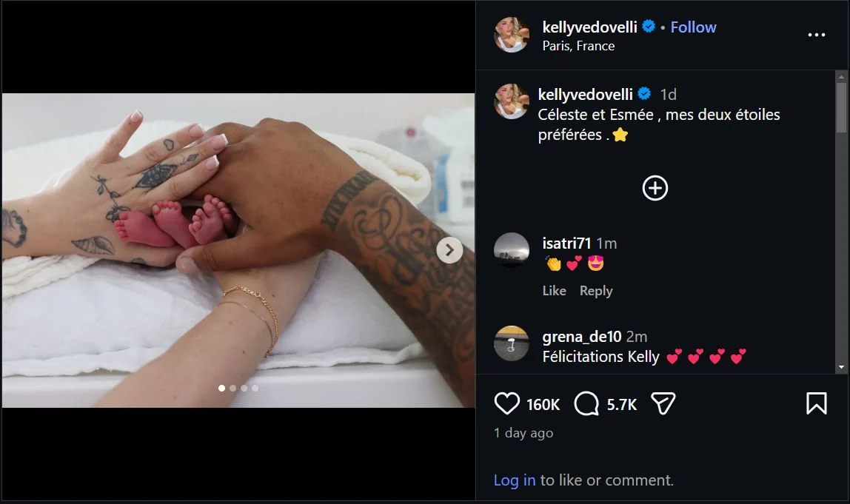This screenshot has height=504, width=850.
Task: Open kellyvedovelli username in the caption
Action: [586, 94]
